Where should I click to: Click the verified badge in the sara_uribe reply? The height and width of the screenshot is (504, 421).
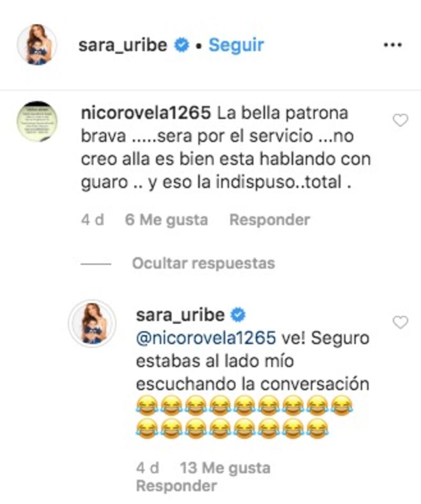(238, 315)
